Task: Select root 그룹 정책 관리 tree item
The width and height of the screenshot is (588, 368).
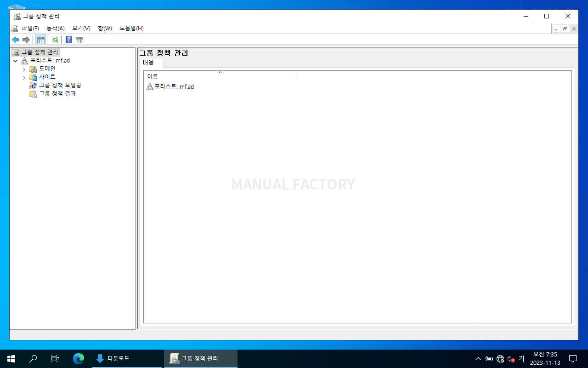Action: (40, 52)
